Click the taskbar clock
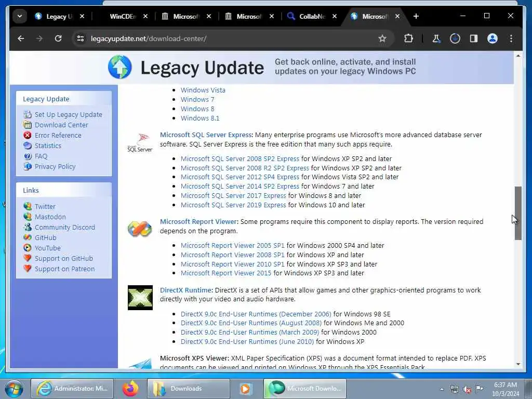This screenshot has height=399, width=532. tap(505, 389)
